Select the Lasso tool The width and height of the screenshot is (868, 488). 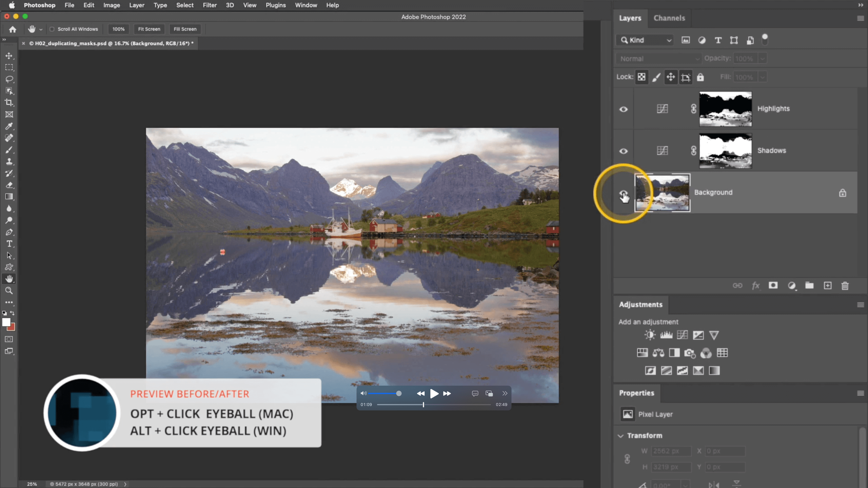click(9, 79)
